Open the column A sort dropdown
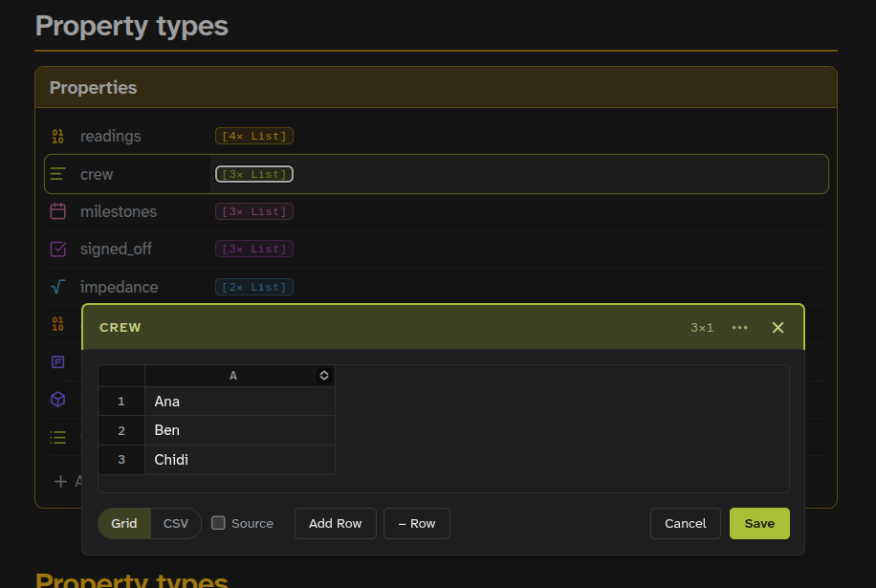The height and width of the screenshot is (588, 876). [324, 376]
